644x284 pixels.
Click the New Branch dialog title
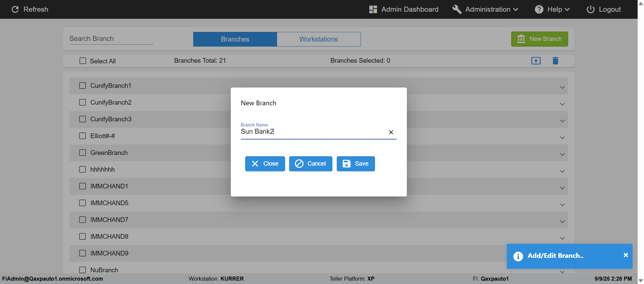(x=259, y=103)
